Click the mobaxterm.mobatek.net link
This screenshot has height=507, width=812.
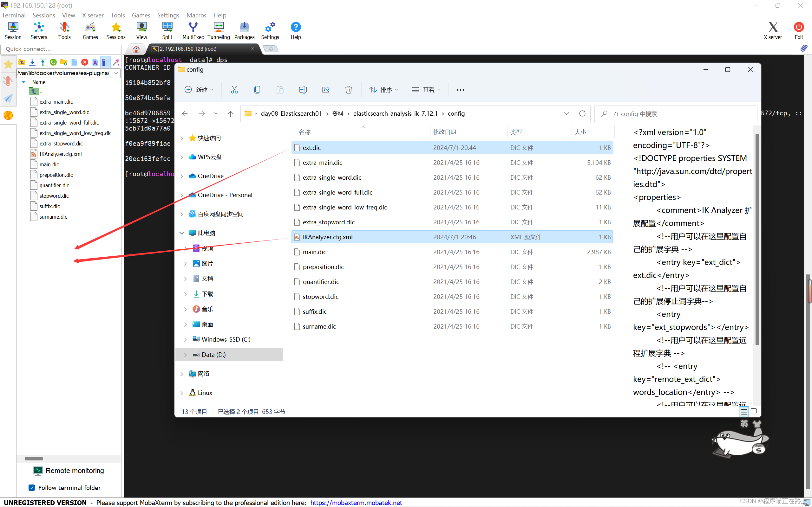pyautogui.click(x=356, y=502)
